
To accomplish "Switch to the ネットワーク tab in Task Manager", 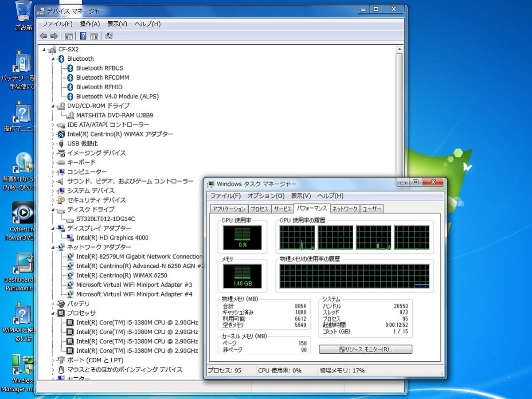I will (345, 209).
